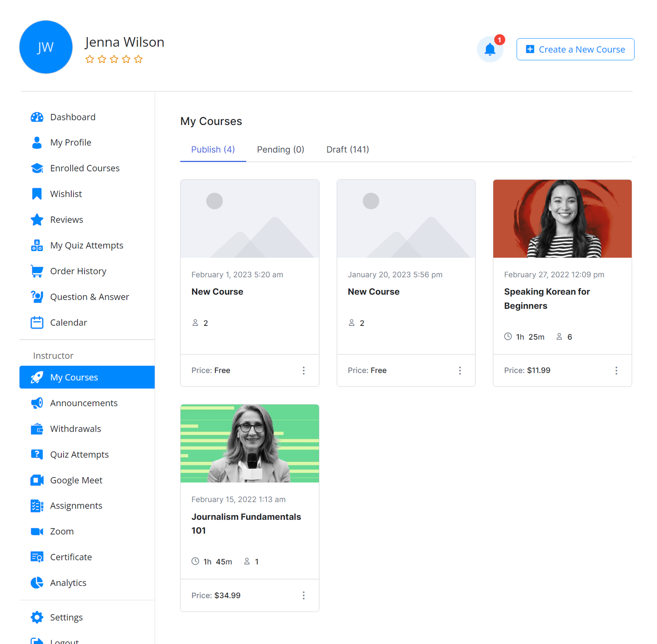Screen dimensions: 657x644
Task: Click the Announcements megaphone icon
Action: click(x=37, y=403)
